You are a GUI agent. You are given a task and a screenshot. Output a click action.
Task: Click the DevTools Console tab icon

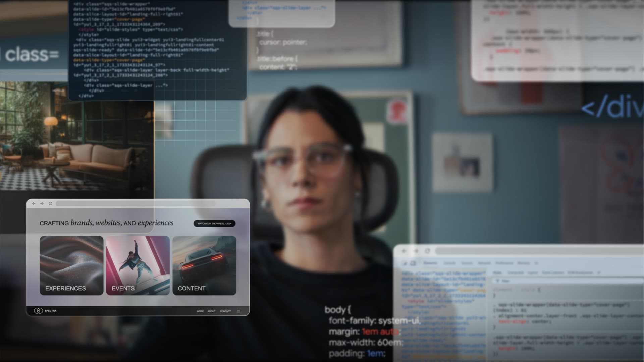(450, 263)
